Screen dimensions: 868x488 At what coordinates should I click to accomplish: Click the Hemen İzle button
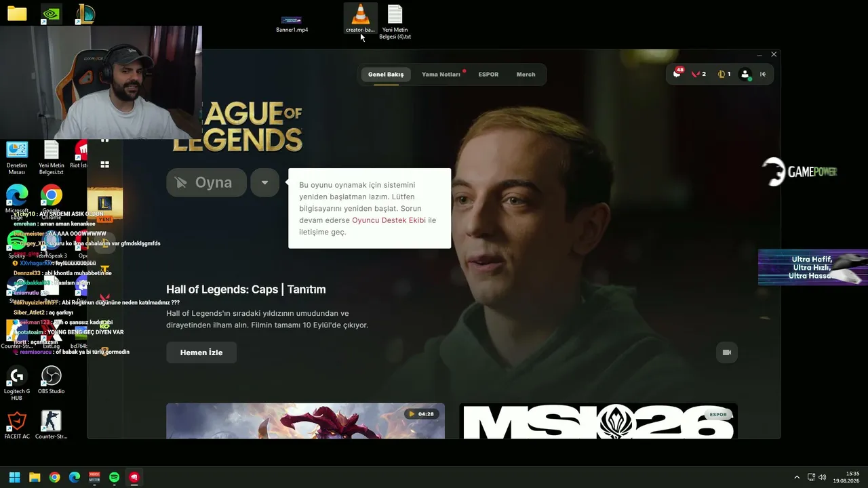point(201,352)
